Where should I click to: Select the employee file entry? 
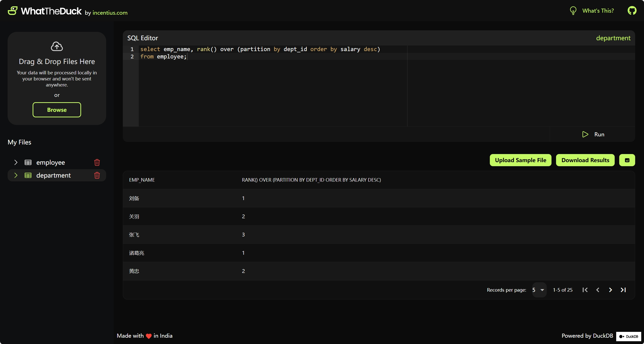coord(51,162)
